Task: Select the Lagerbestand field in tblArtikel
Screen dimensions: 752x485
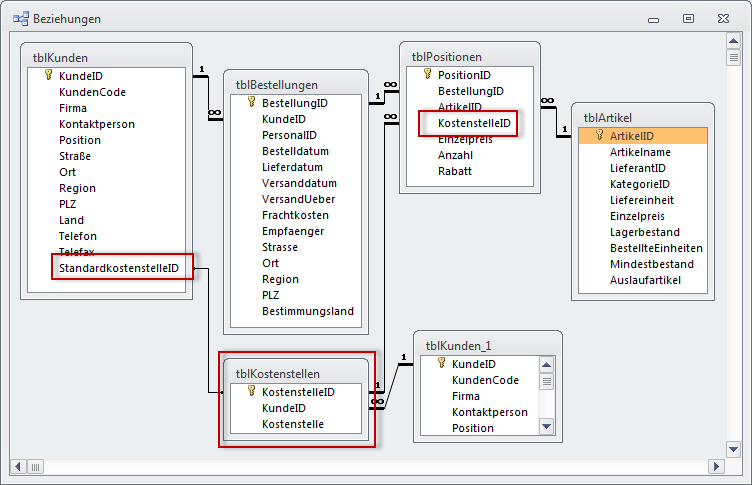Action: (x=645, y=232)
